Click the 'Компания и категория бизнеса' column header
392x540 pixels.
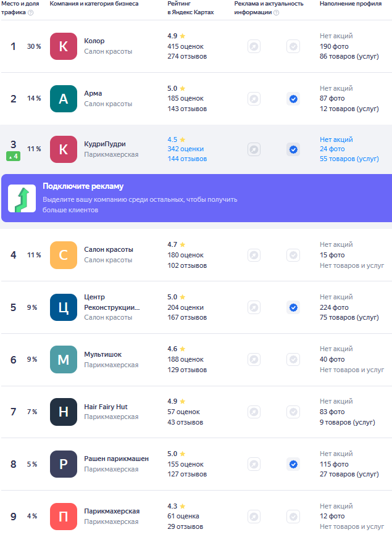pyautogui.click(x=94, y=4)
